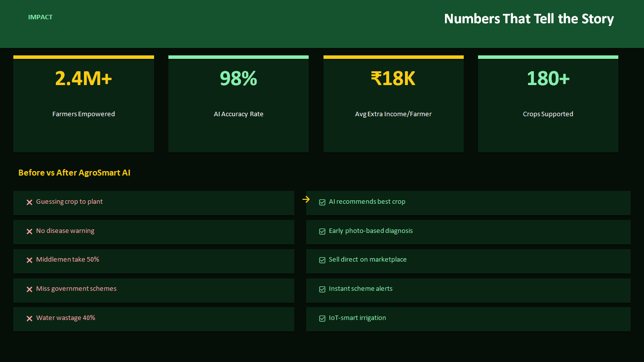Image resolution: width=644 pixels, height=362 pixels.
Task: Select the check icon beside Instant scheme alerts
Action: (322, 289)
